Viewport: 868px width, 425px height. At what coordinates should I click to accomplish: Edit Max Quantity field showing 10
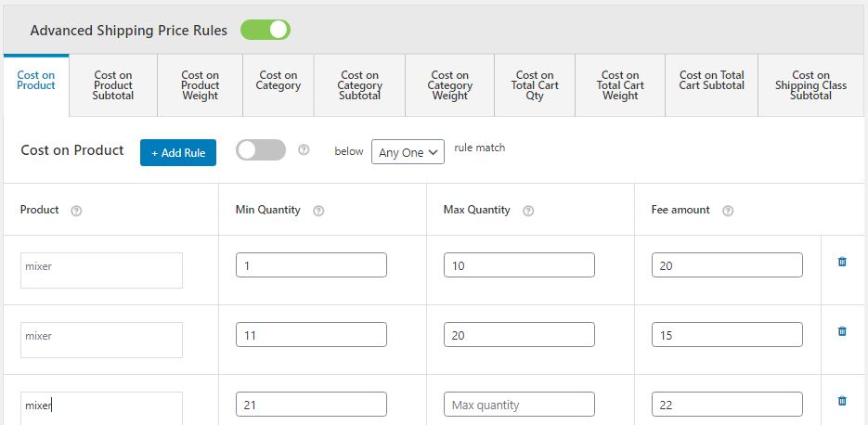coord(519,265)
